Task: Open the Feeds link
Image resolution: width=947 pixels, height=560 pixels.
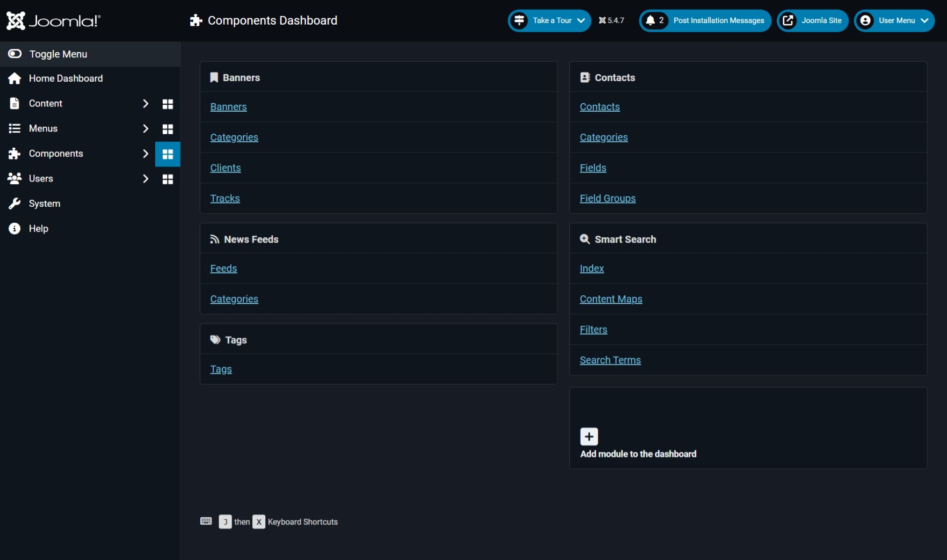Action: tap(223, 268)
